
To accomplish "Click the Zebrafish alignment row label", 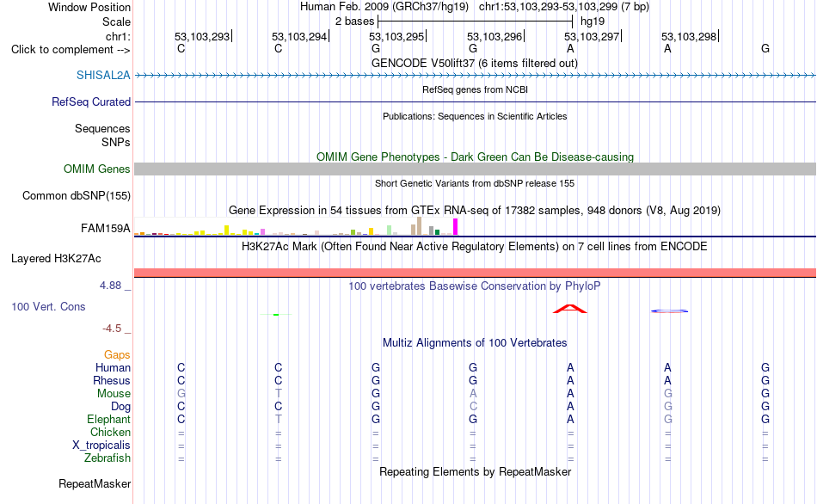I will point(107,458).
